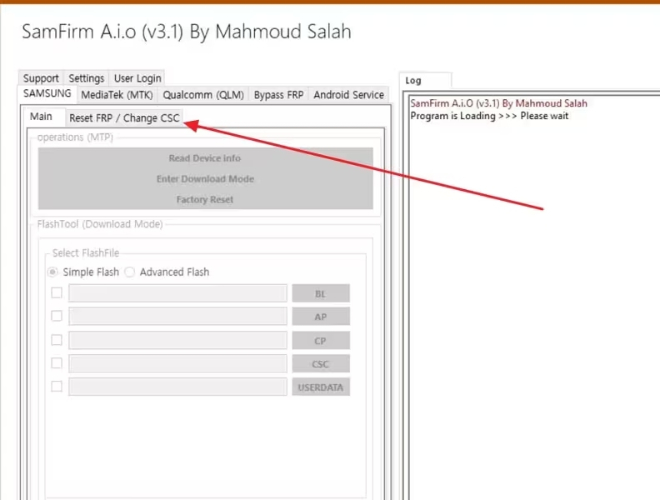Select the SAMSUNG tab
660x500 pixels.
coord(47,93)
